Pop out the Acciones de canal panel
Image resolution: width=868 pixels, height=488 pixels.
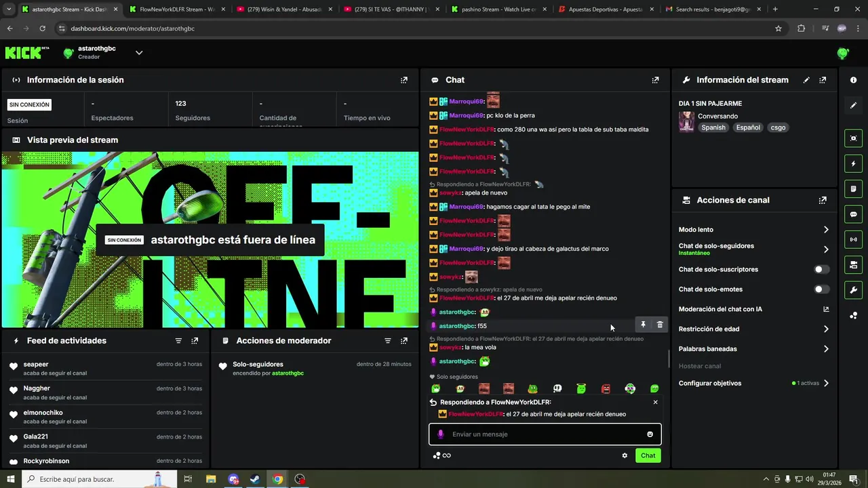coord(823,201)
